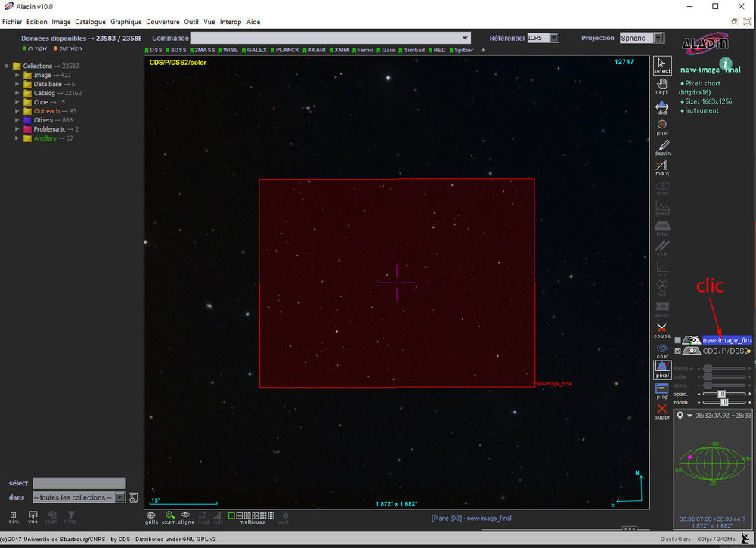The height and width of the screenshot is (548, 756).
Task: Select the 'select' arrow tool
Action: tap(662, 66)
